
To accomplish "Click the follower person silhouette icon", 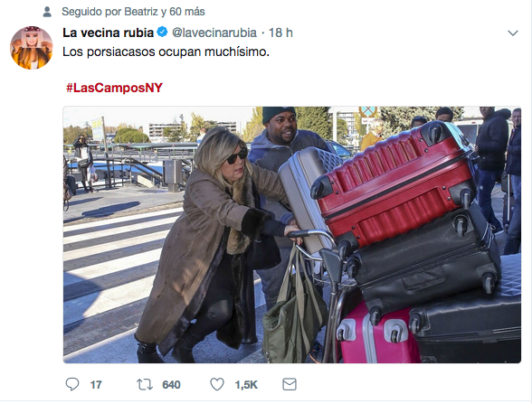I will pos(47,12).
